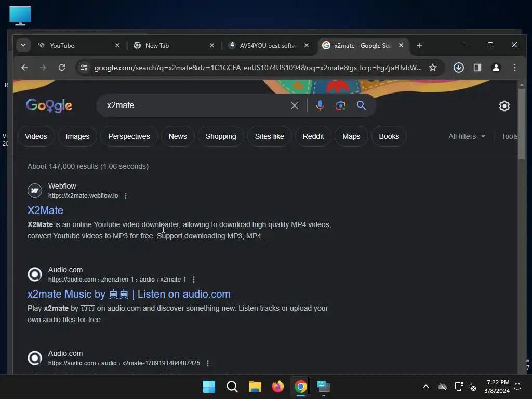Click the Webflow favicon icon

(35, 190)
